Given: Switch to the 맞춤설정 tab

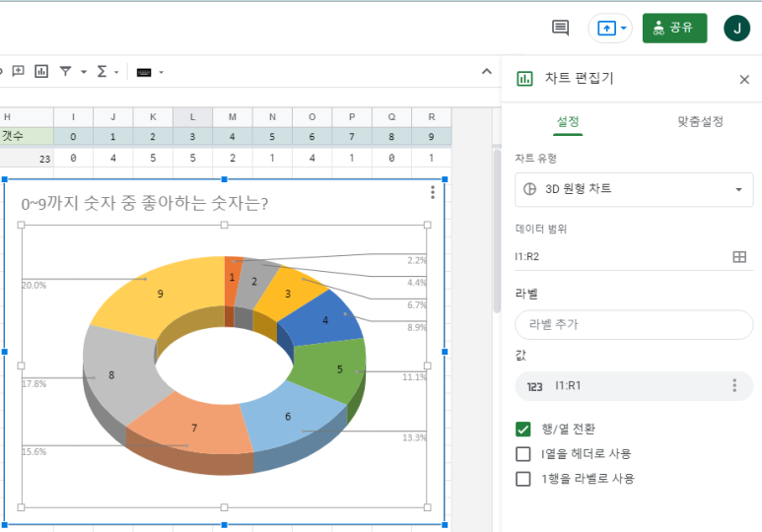Looking at the screenshot, I should [x=700, y=121].
